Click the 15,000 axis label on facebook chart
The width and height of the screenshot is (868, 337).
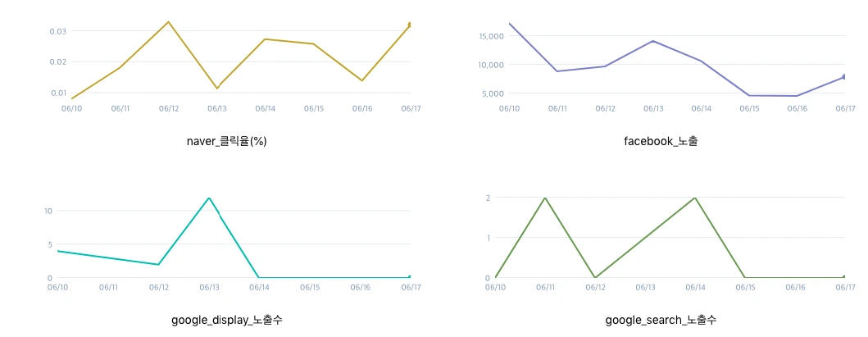(x=490, y=36)
